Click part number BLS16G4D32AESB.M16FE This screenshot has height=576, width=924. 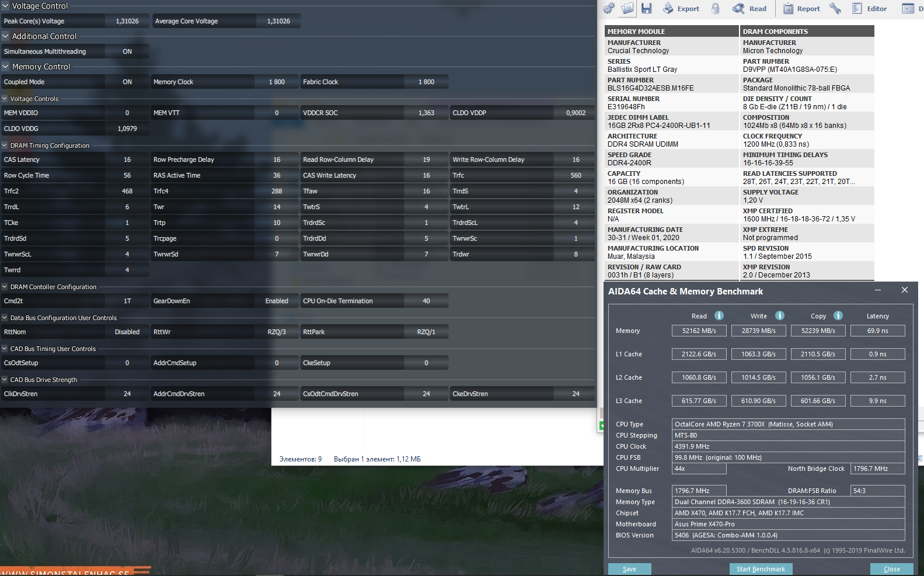pos(650,88)
